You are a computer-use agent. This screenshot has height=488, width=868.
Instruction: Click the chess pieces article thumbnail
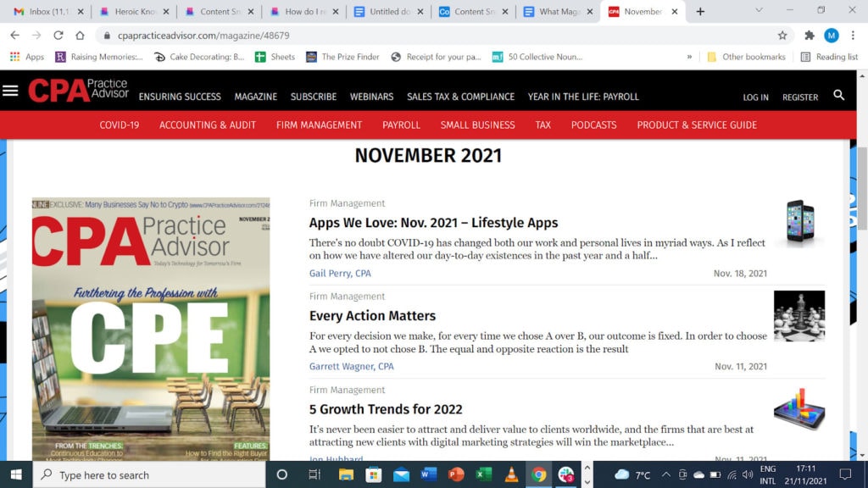[x=798, y=315]
